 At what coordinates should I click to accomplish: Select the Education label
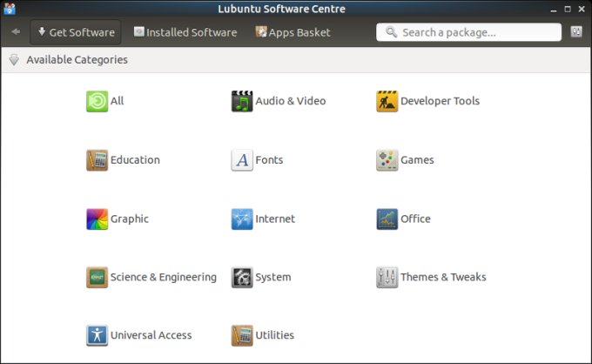(x=135, y=159)
